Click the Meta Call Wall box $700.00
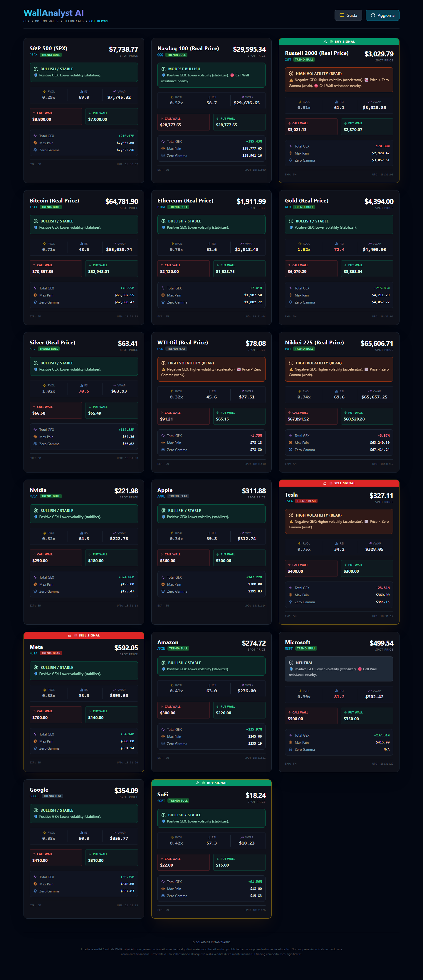The height and width of the screenshot is (980, 423). (56, 714)
